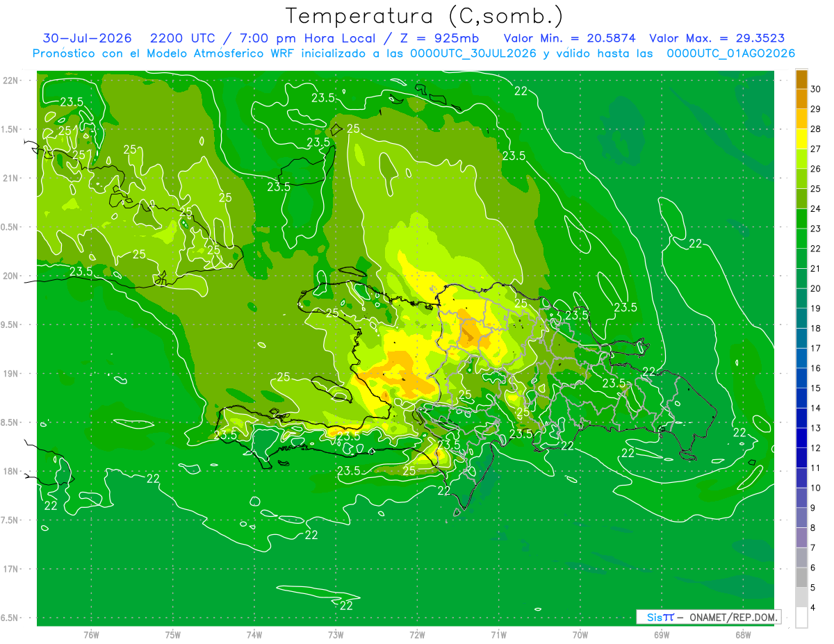Viewport: 834px width, 644px height.
Task: Select the legend swatch between 29 and 30
Action: point(801,99)
